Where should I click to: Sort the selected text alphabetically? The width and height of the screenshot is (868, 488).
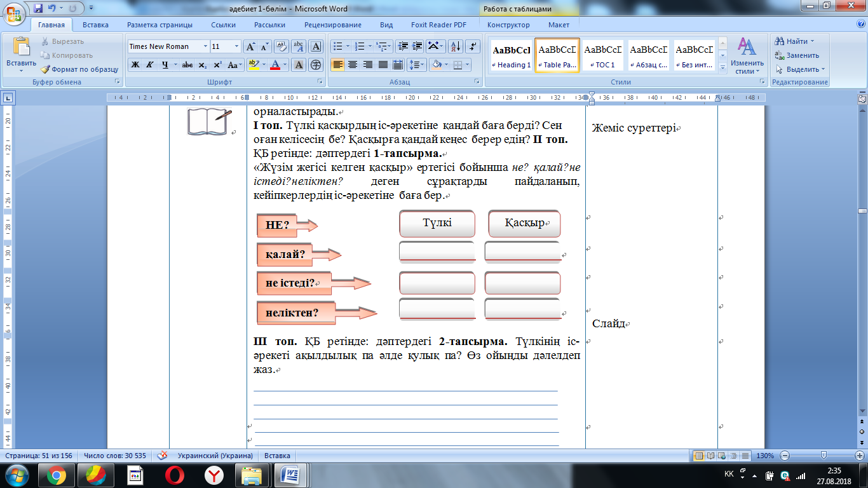455,46
